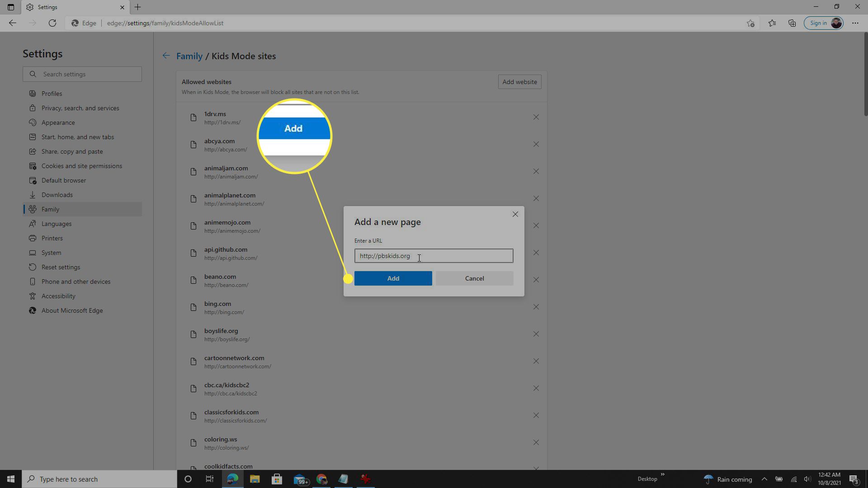Open the Favorites list icon
Viewport: 868px width, 488px height.
(x=772, y=23)
